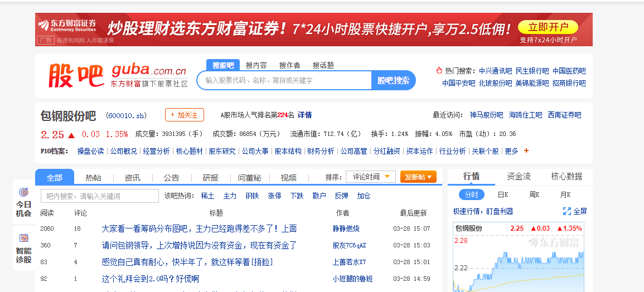Open the 财务分析 F10 link
Screen dimensions: 644x292
[x=321, y=151]
